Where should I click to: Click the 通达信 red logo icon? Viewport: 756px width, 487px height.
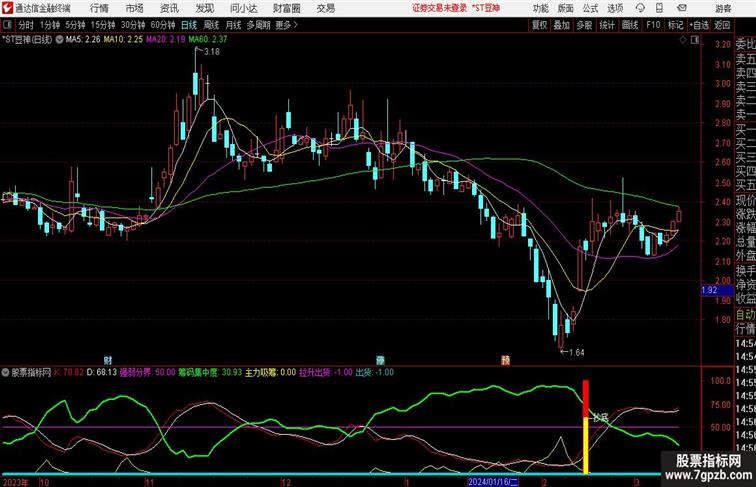click(7, 8)
